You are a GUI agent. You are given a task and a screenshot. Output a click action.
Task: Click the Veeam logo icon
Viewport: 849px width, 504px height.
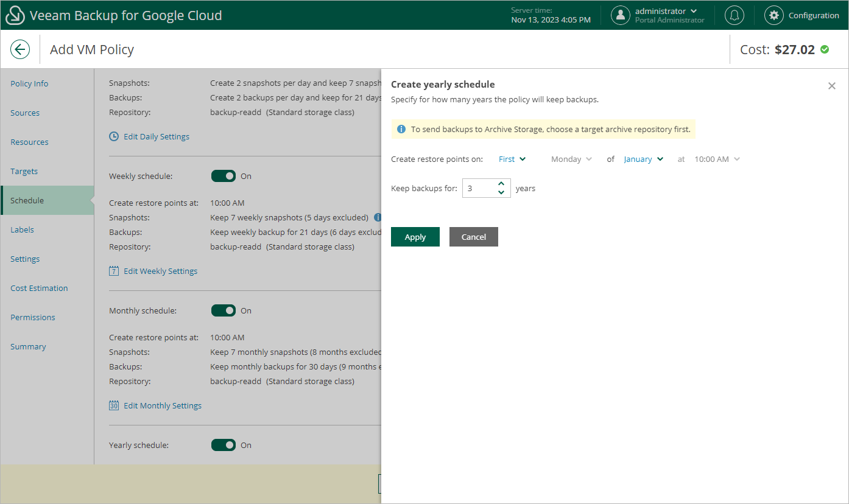15,16
